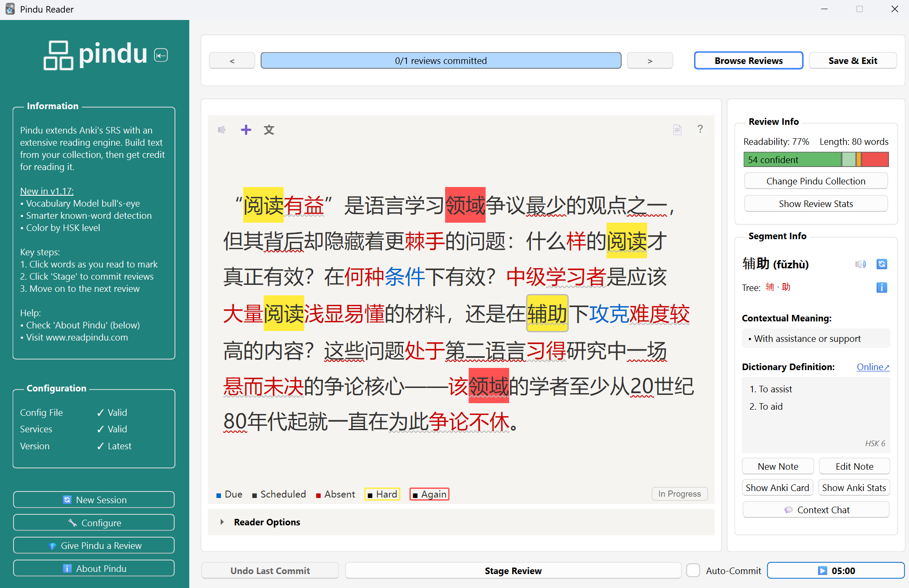Open Show Anki Stats
The image size is (909, 588).
click(854, 488)
